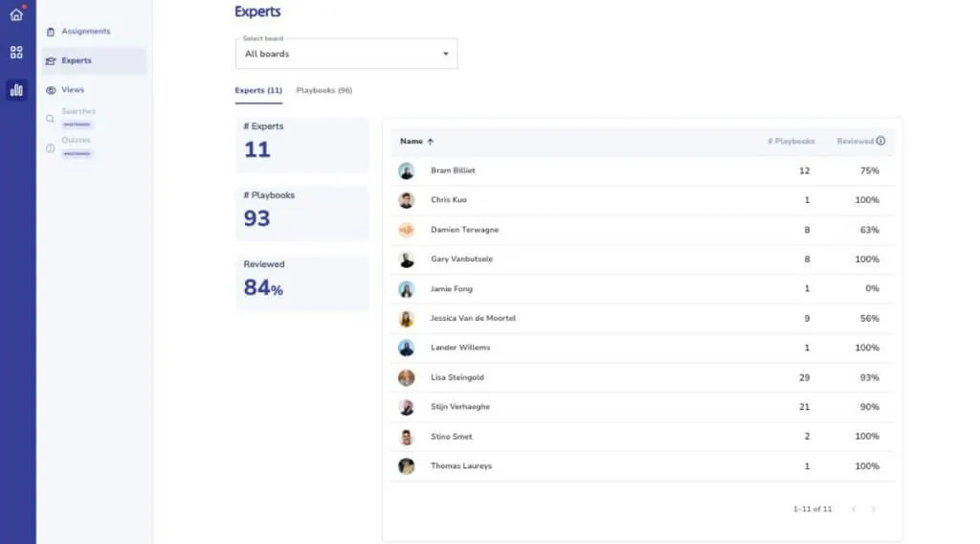Sort by the # Playbooks column header
This screenshot has width=980, height=544.
(791, 142)
